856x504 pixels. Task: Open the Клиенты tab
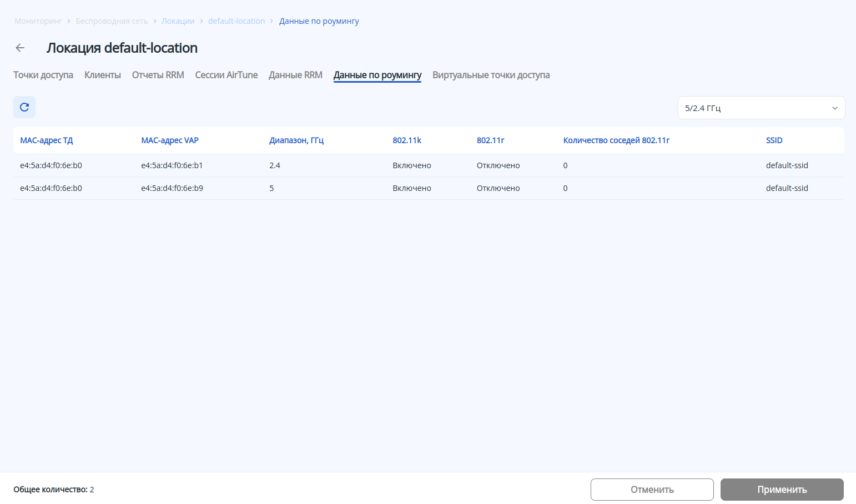click(103, 75)
